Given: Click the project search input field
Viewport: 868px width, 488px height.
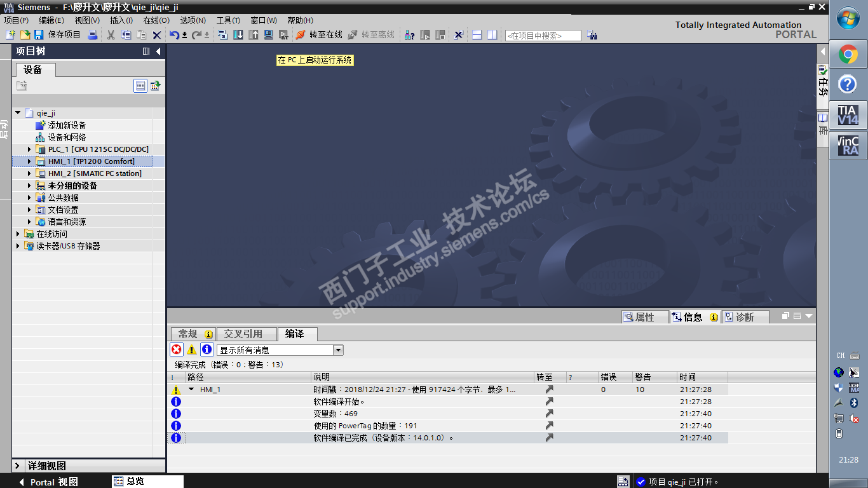Looking at the screenshot, I should point(543,36).
